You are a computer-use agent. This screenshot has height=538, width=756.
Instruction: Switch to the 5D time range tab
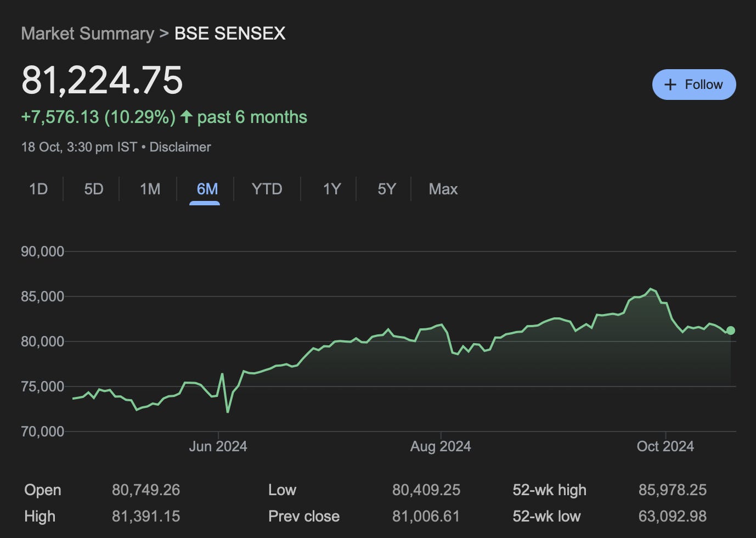[x=94, y=189]
